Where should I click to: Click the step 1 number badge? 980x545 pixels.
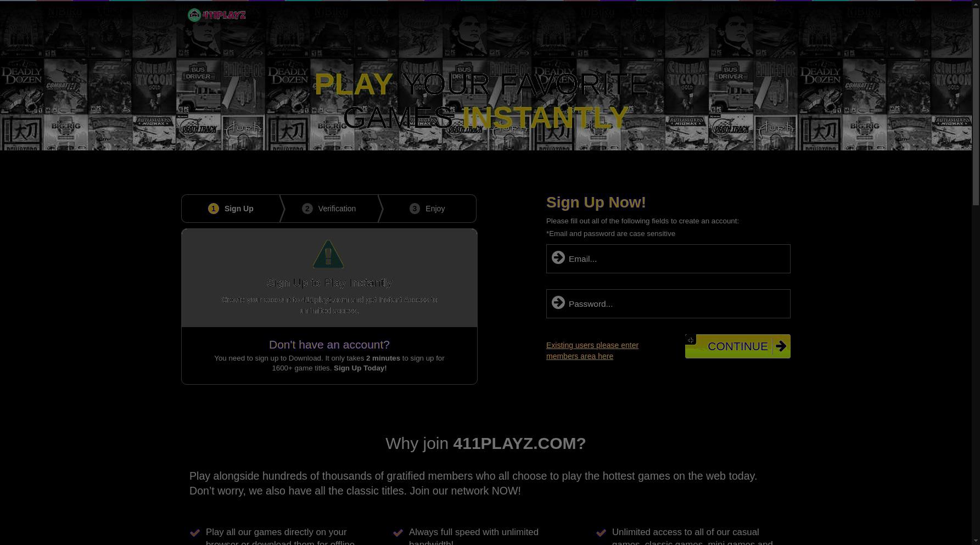pyautogui.click(x=214, y=209)
